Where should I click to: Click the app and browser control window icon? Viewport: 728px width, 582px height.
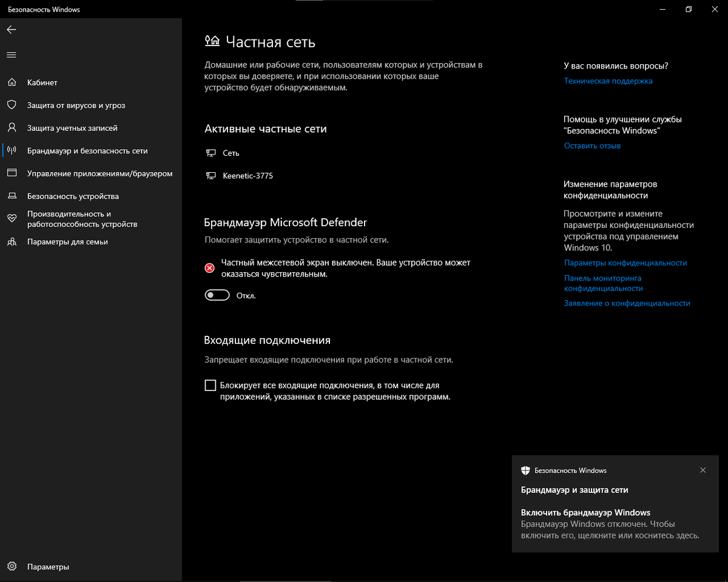click(12, 173)
